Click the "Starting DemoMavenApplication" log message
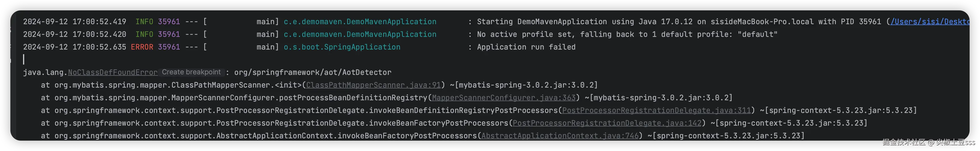 point(542,22)
